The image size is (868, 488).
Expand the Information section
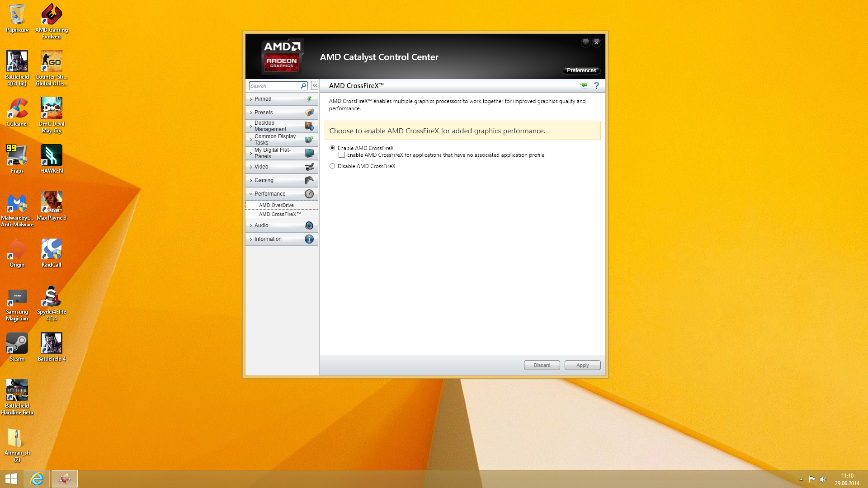coord(282,239)
